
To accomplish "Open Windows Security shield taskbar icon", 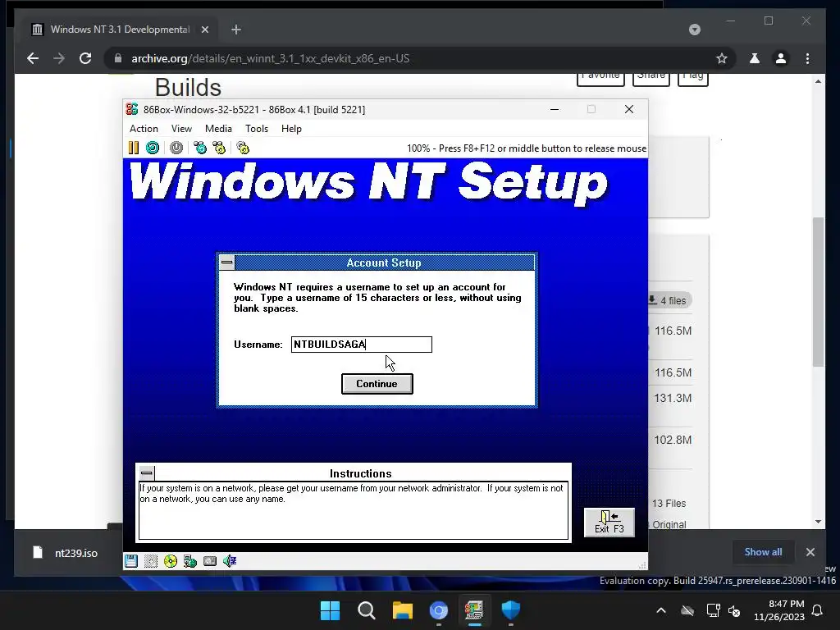I will pyautogui.click(x=511, y=610).
